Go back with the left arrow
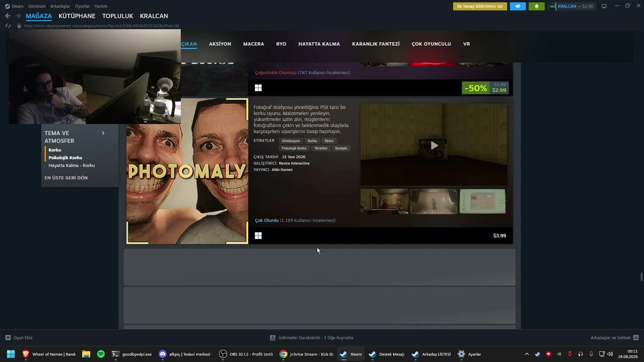This screenshot has height=362, width=644. [x=8, y=16]
